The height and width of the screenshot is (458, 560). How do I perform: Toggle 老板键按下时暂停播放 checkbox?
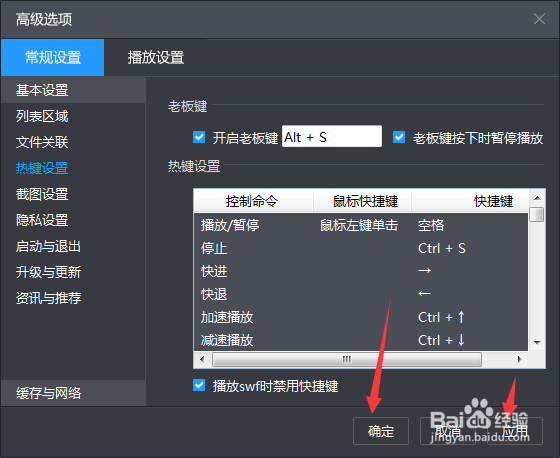pos(399,137)
